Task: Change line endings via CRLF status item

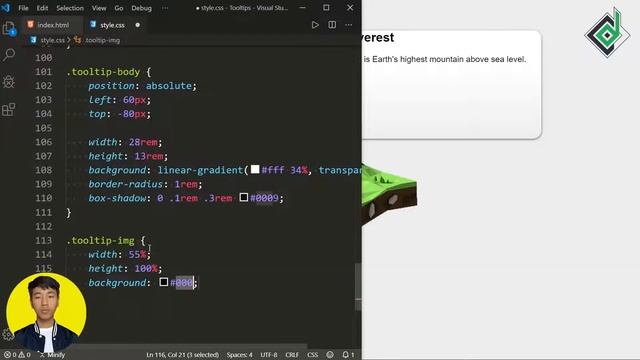Action: (x=292, y=355)
